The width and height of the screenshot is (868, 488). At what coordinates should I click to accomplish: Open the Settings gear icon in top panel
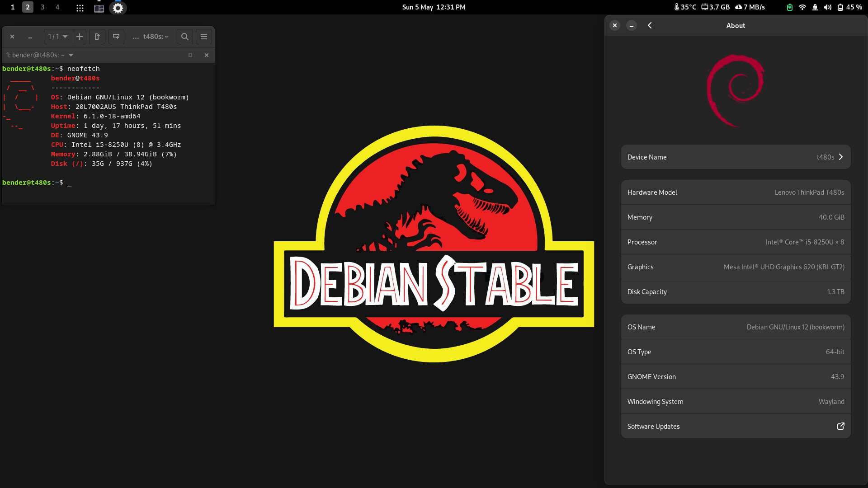click(118, 8)
